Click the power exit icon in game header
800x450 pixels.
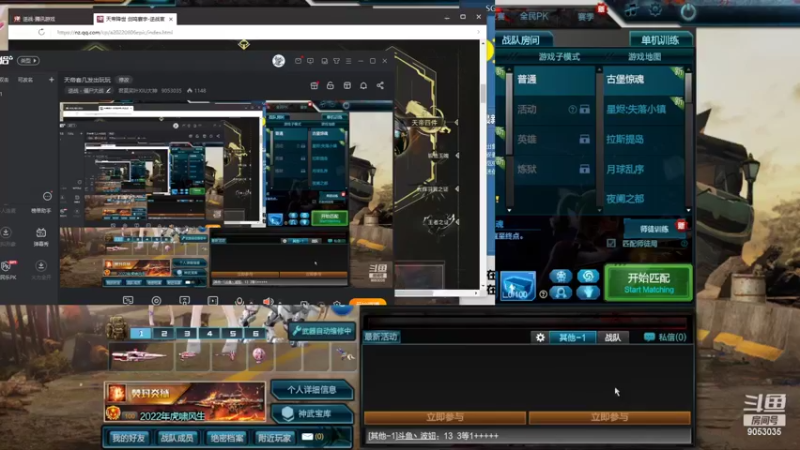pos(688,12)
